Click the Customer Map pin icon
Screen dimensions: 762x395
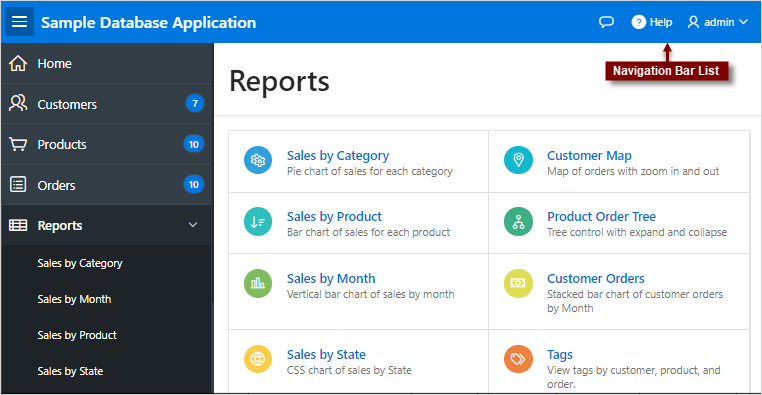point(519,160)
